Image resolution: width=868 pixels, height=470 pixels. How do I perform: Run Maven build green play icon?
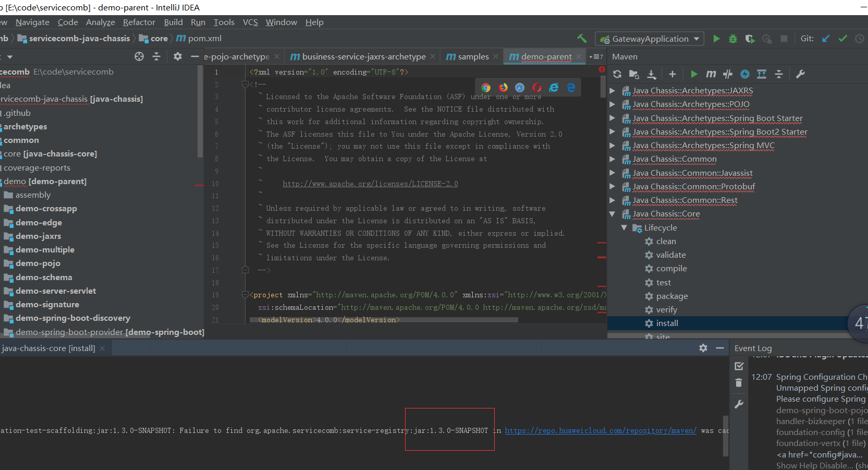(694, 74)
